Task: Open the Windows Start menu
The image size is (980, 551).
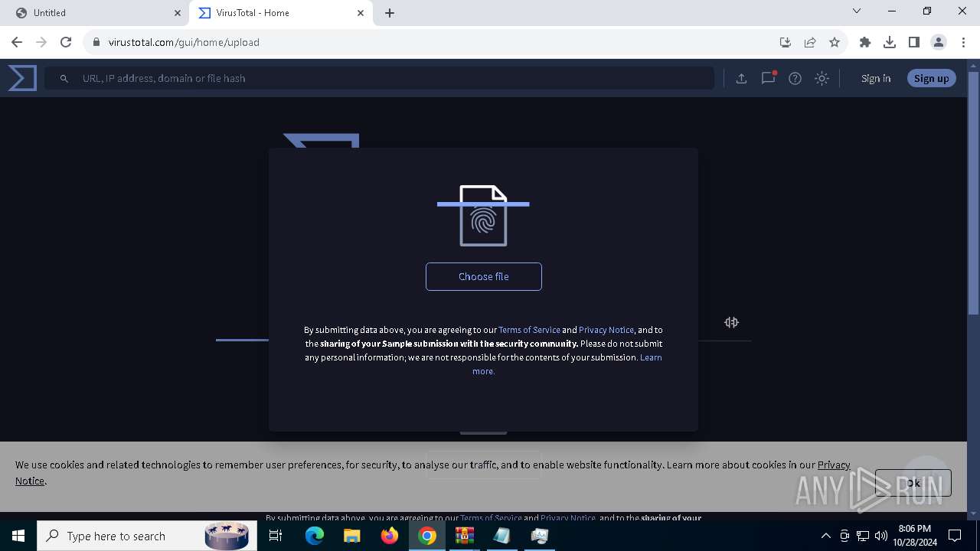Action: (x=18, y=536)
